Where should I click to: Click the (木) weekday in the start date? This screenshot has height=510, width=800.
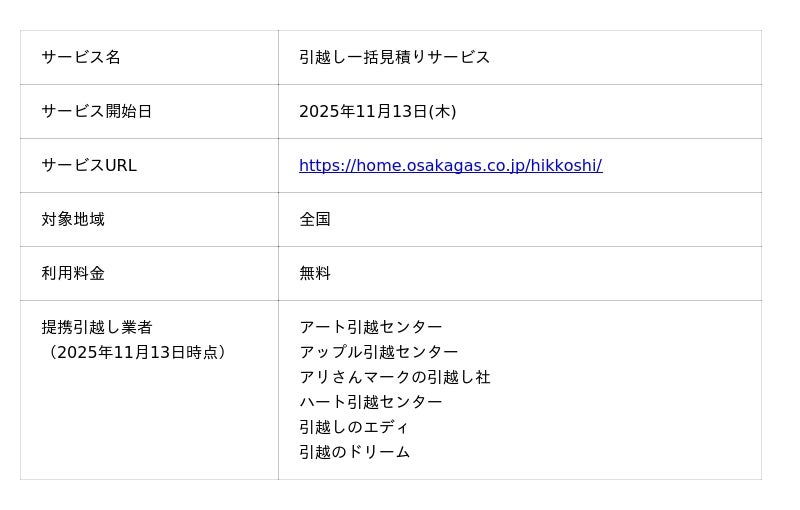tap(442, 112)
